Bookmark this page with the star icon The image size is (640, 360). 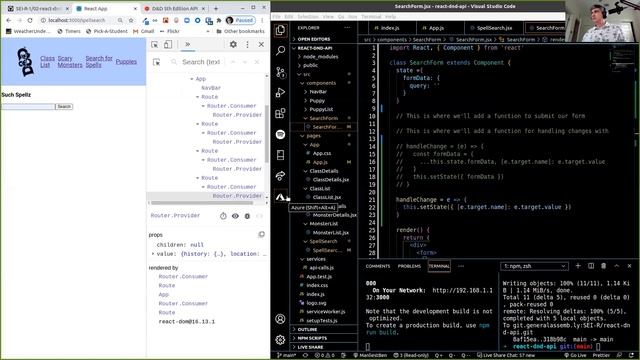131,20
